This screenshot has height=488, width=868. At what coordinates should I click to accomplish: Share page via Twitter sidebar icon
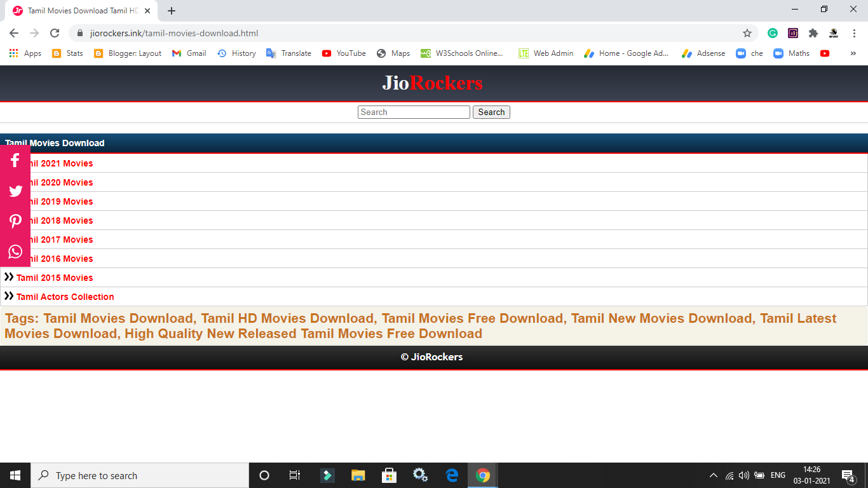(x=15, y=191)
